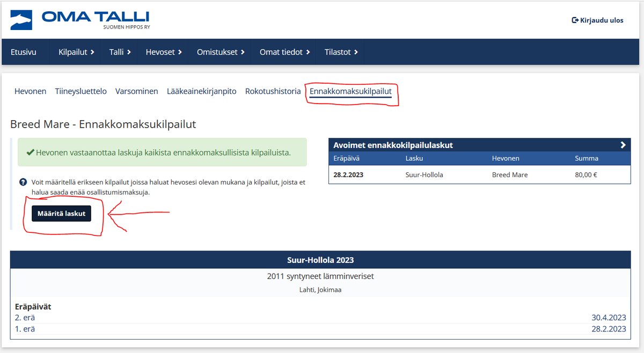
Task: Expand Avoimet ennakkokilpailulaskut panel arrow
Action: (x=623, y=145)
